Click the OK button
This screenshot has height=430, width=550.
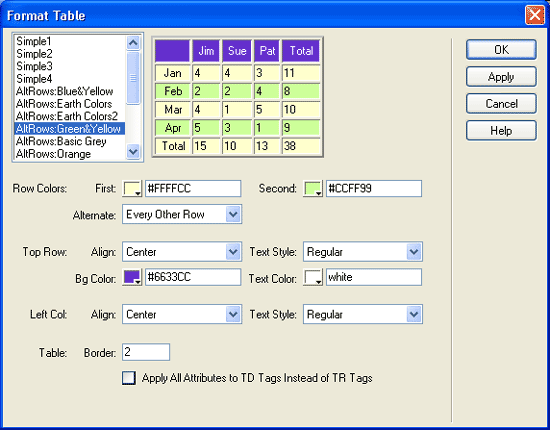(x=501, y=49)
